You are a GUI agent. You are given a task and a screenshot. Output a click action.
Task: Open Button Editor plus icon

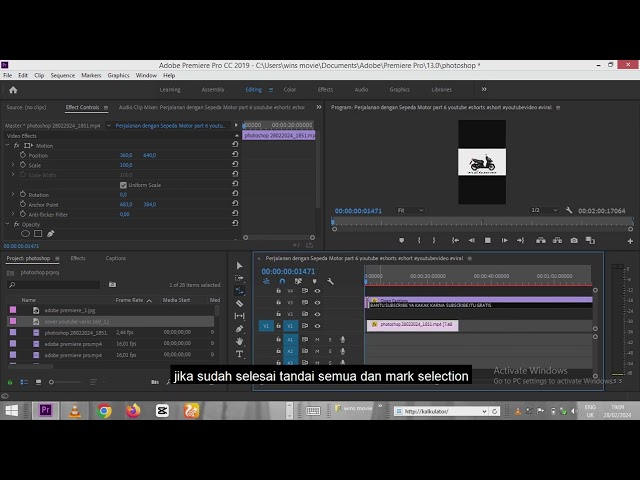(x=630, y=241)
